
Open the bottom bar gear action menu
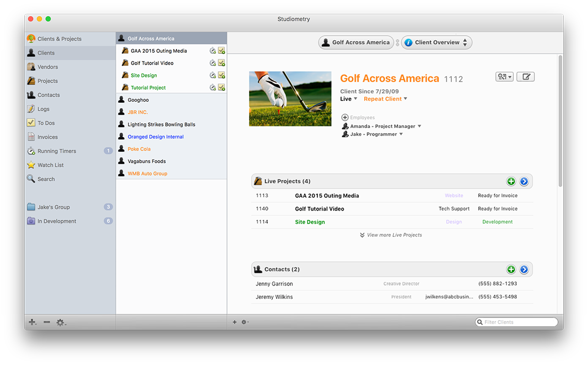245,322
